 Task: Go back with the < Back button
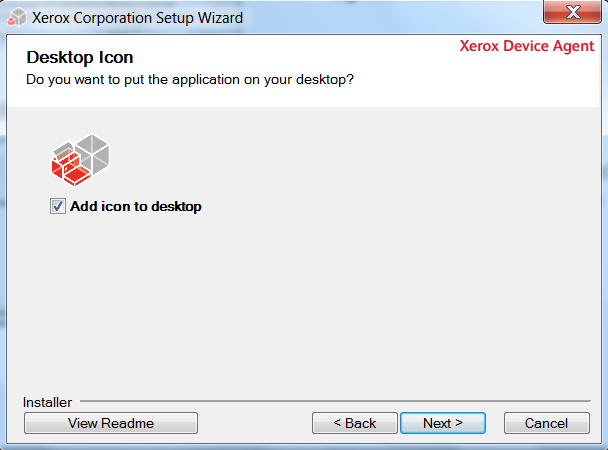coord(355,423)
